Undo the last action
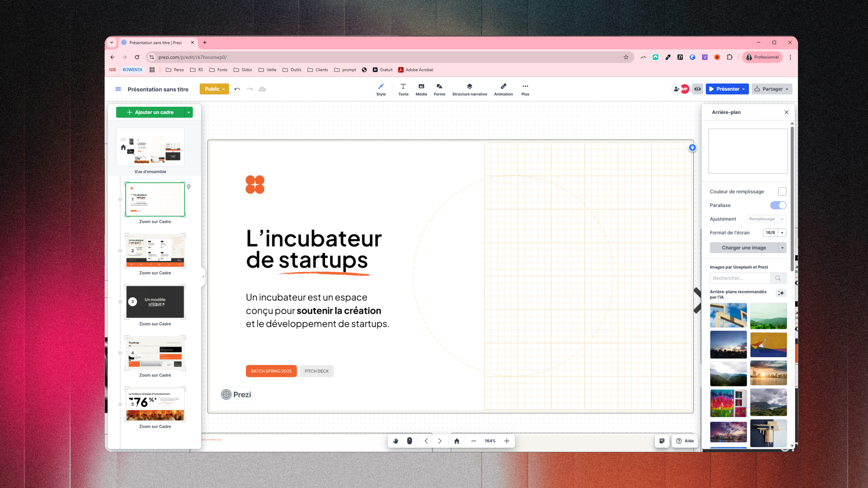Screen dimensions: 868x488 click(x=237, y=89)
